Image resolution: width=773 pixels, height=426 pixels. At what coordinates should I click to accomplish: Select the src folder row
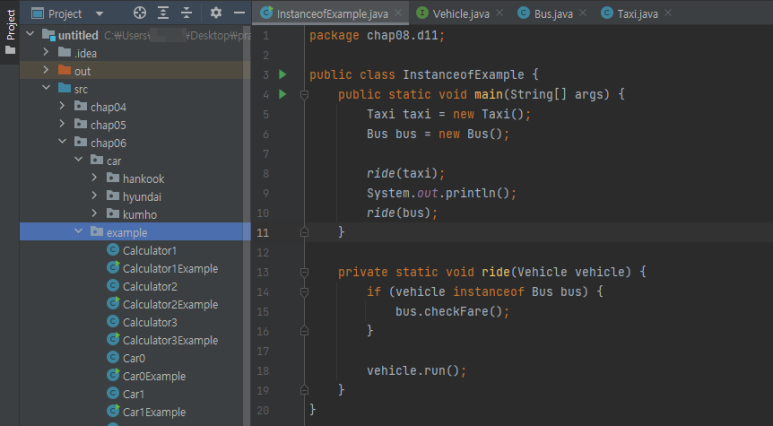[135, 89]
